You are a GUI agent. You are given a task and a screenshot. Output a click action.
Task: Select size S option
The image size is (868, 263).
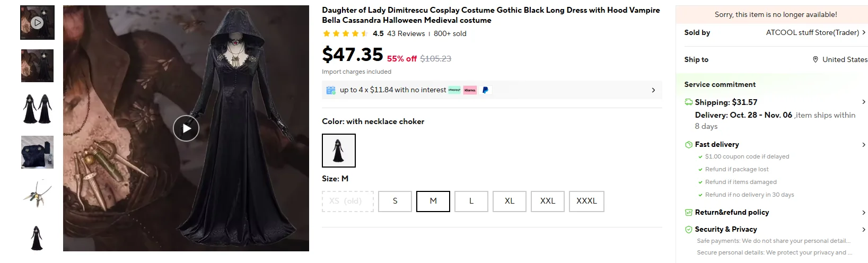(x=395, y=201)
